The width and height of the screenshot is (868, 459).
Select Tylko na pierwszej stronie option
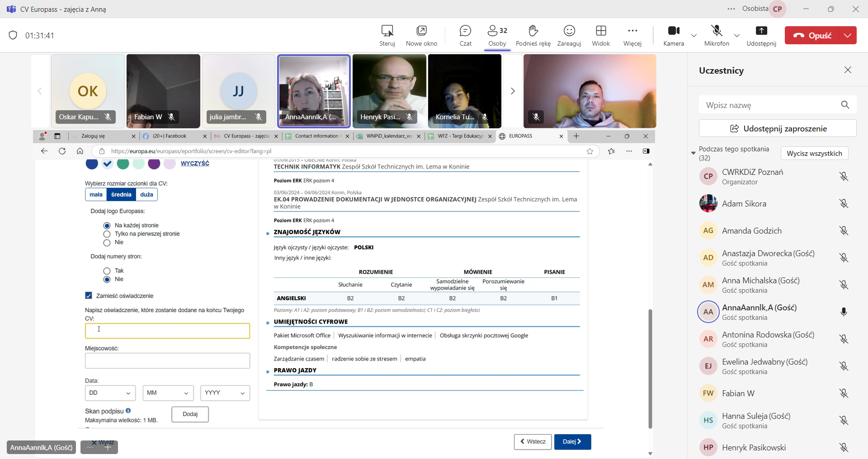(x=107, y=234)
